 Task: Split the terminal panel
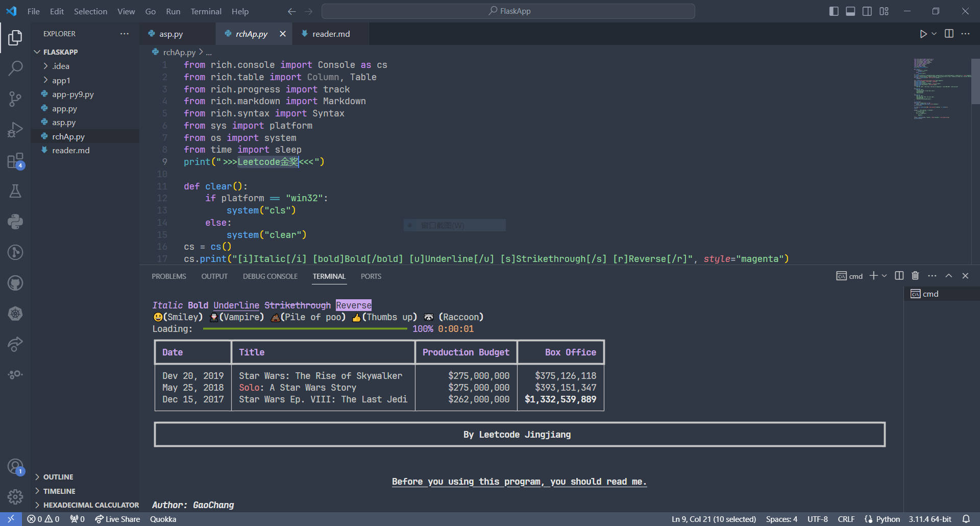tap(899, 276)
